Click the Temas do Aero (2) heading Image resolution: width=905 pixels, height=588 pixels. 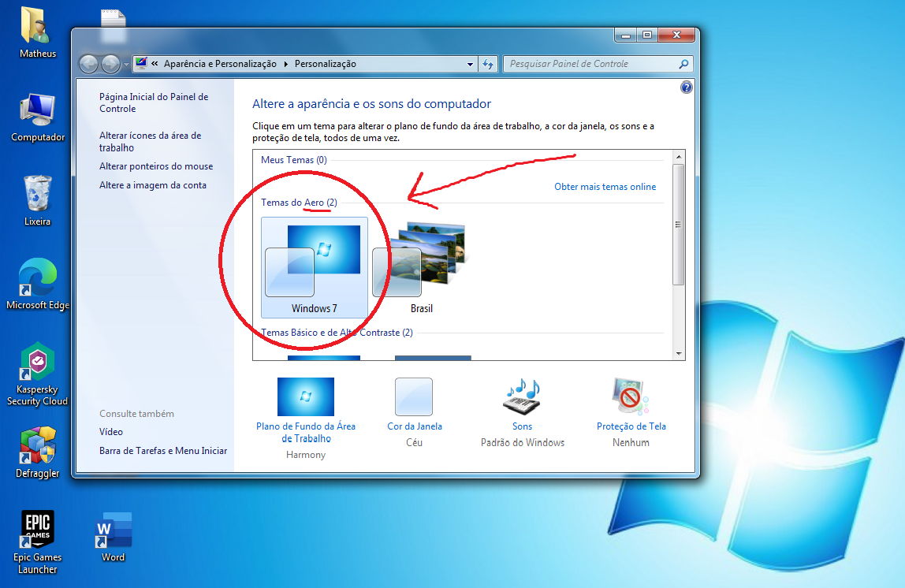pos(299,203)
